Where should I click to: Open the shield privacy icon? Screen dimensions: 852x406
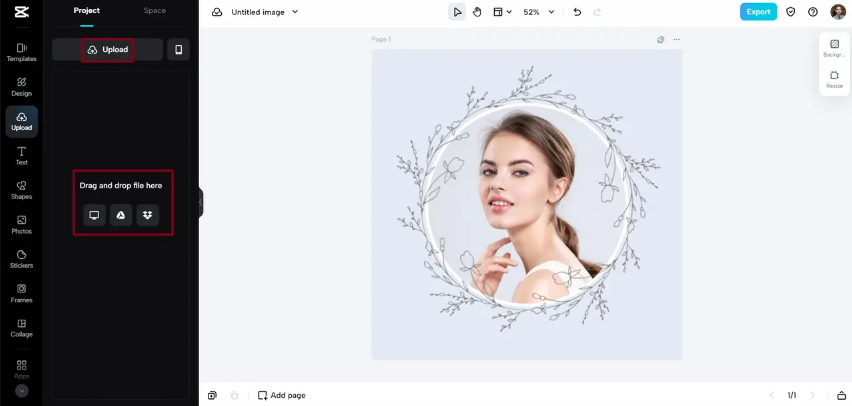click(791, 12)
